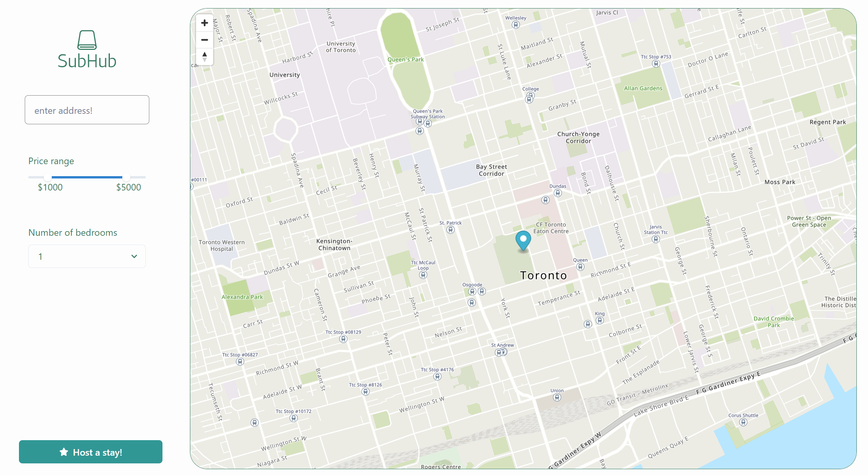Click the King station transit icon
The height and width of the screenshot is (475, 868).
point(600,321)
